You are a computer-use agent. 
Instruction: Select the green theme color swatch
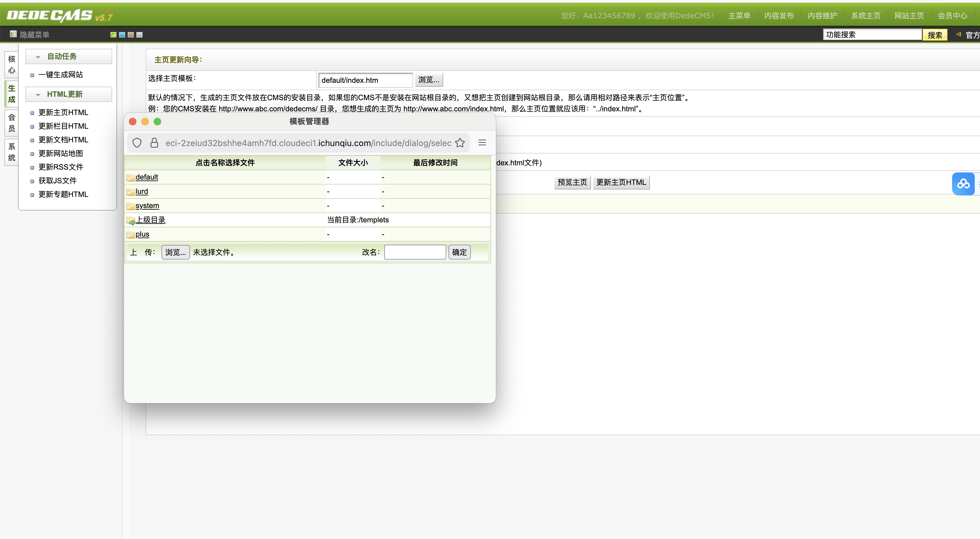113,35
